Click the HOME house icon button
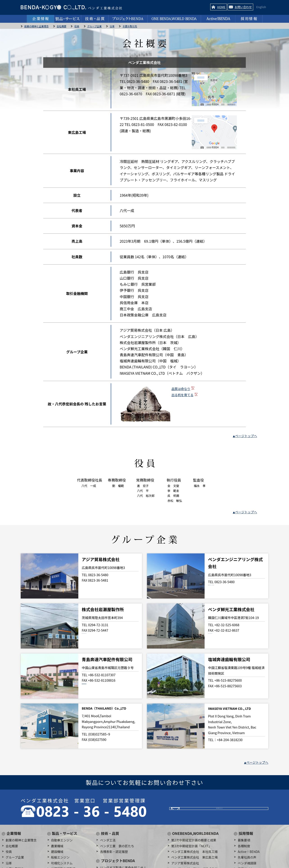 coord(213,7)
